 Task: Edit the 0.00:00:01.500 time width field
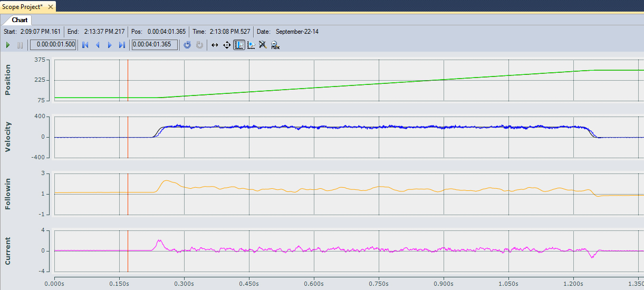coord(53,45)
